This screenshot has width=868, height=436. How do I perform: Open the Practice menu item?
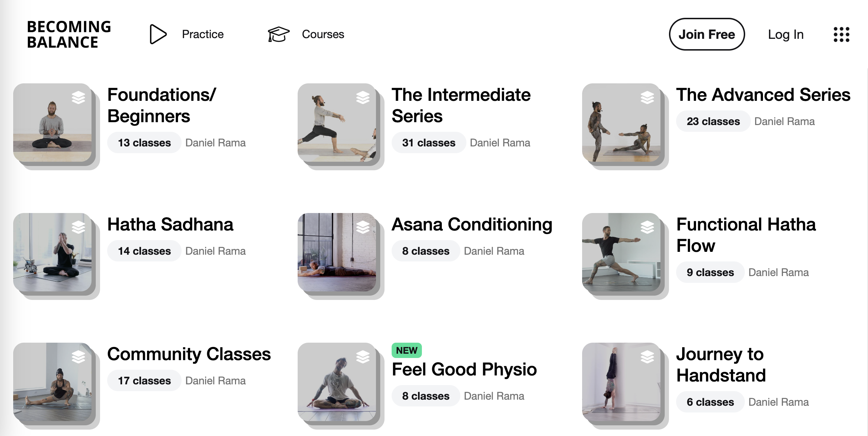coord(203,34)
